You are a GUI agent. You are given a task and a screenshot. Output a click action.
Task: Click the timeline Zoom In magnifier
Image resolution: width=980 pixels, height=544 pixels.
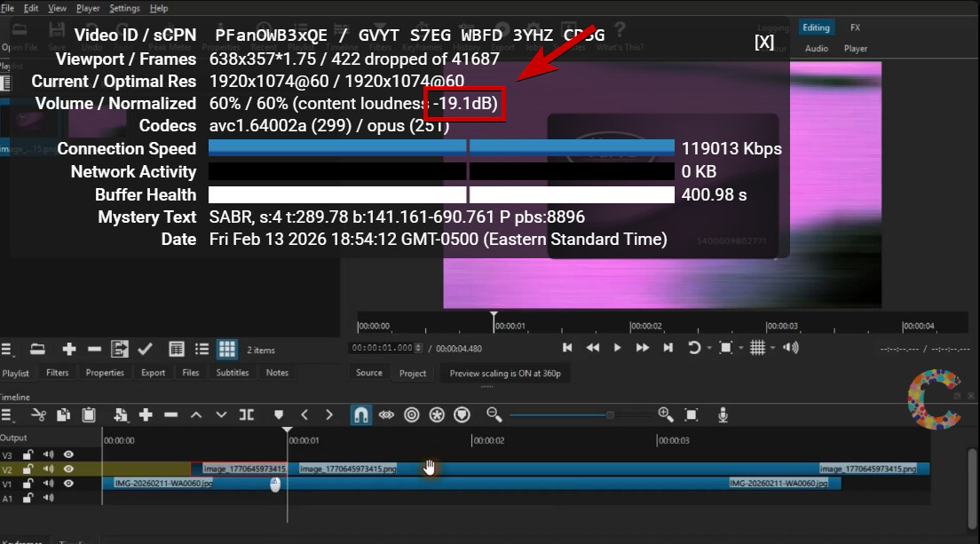[x=666, y=414]
